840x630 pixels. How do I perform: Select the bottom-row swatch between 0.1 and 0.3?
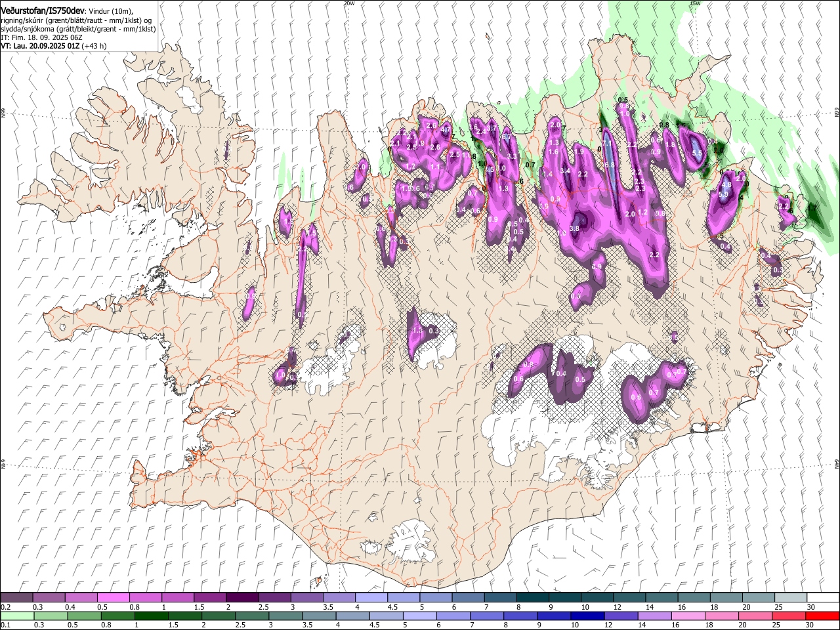[16, 616]
